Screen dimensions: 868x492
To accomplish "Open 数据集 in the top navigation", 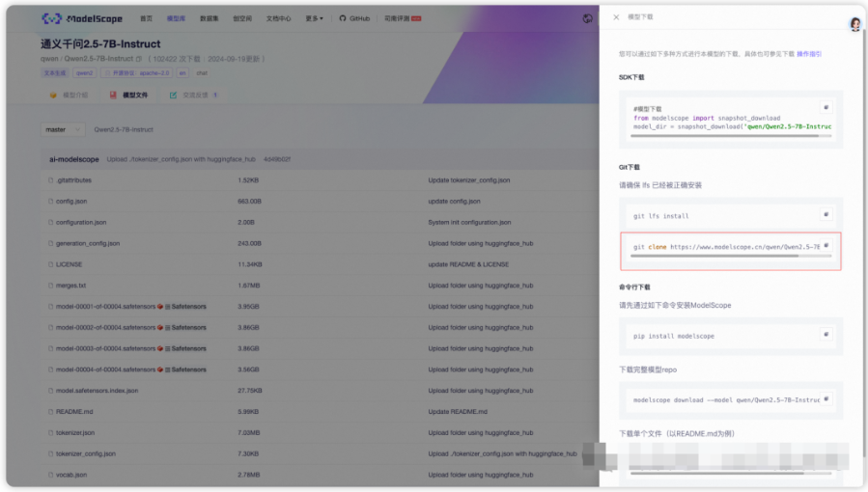I will pyautogui.click(x=210, y=18).
